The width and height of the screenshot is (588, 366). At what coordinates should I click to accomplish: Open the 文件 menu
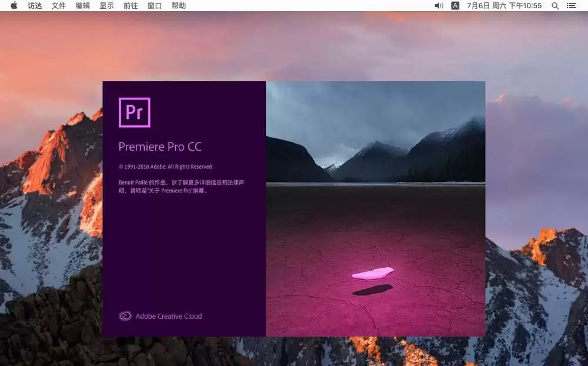tap(59, 6)
